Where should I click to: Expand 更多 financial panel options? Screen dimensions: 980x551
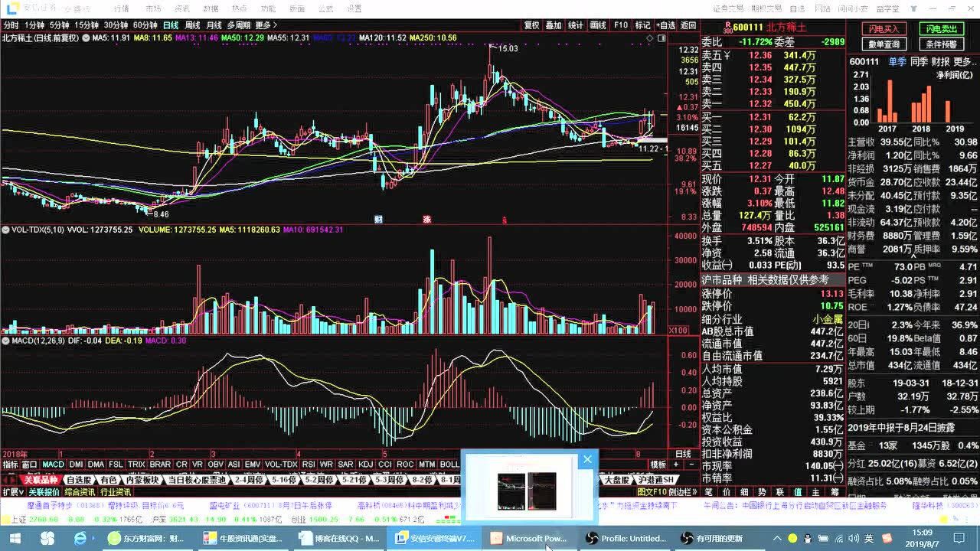click(964, 62)
